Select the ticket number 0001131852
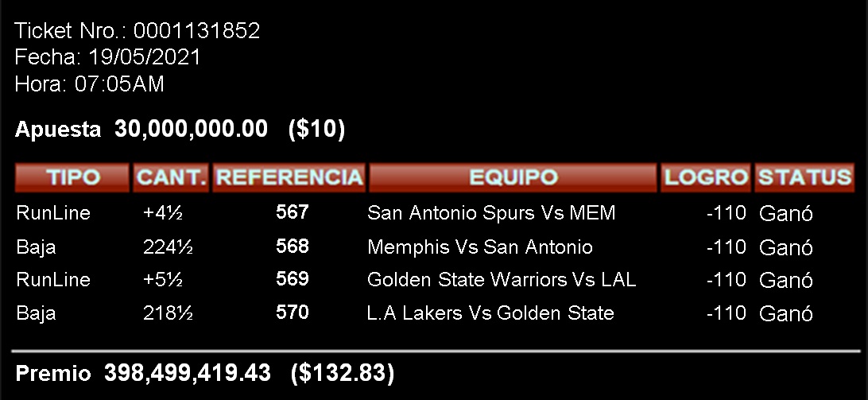Screen dimensions: 868x400 pyautogui.click(x=196, y=30)
